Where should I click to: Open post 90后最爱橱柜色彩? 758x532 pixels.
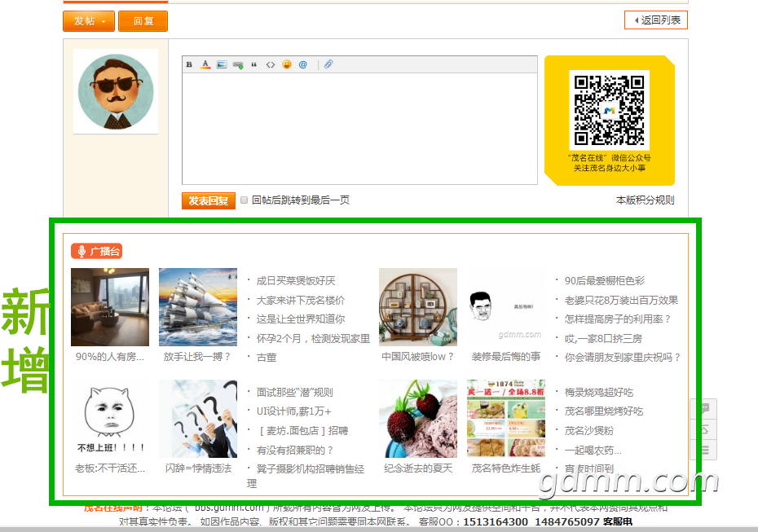[605, 281]
